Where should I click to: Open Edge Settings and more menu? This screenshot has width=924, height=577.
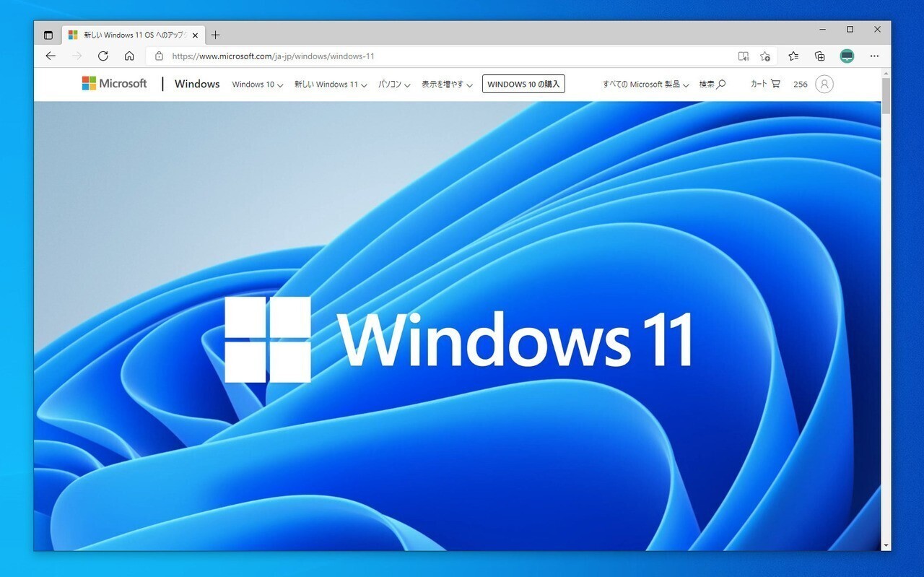(874, 56)
